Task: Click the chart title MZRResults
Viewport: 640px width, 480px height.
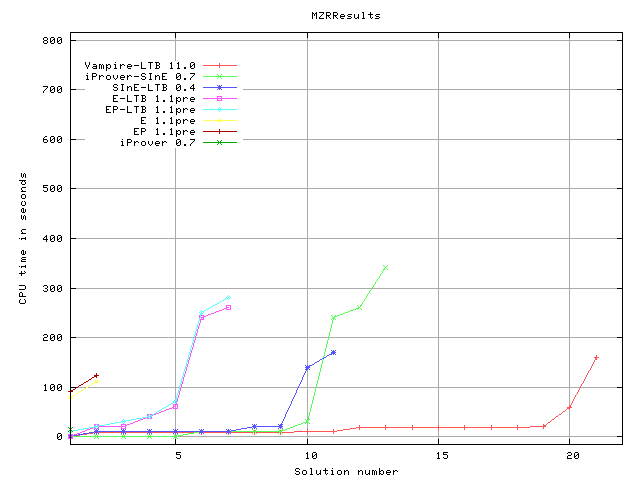Action: (345, 16)
